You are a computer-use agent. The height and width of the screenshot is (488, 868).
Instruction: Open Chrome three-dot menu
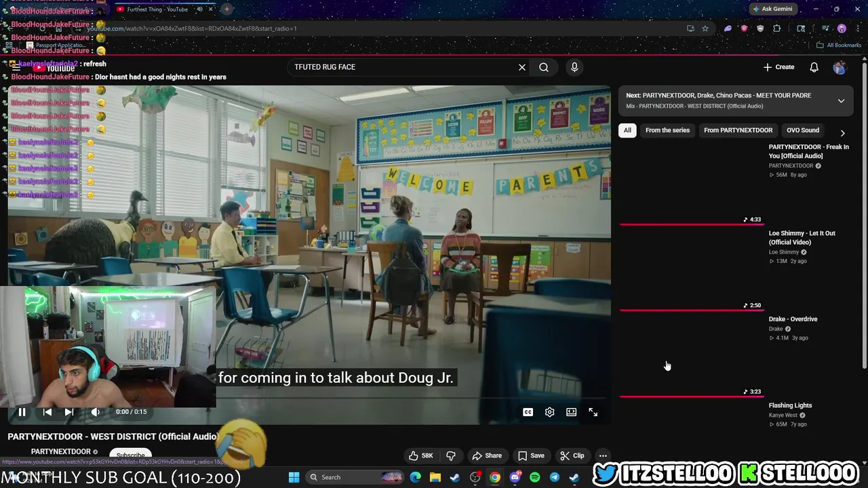[x=857, y=28]
